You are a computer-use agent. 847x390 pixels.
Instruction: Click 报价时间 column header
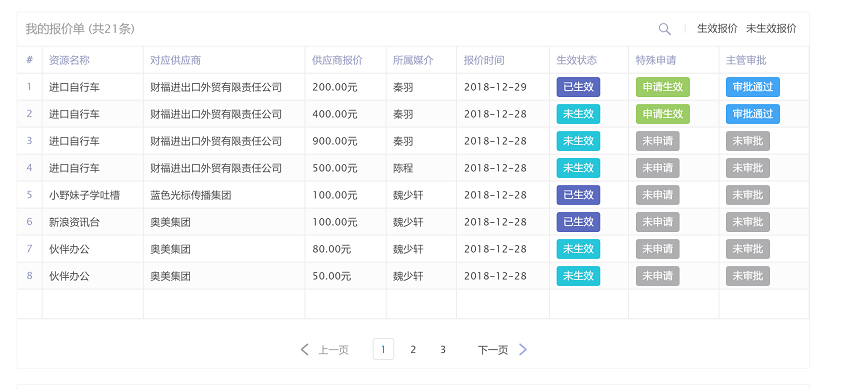click(x=483, y=60)
